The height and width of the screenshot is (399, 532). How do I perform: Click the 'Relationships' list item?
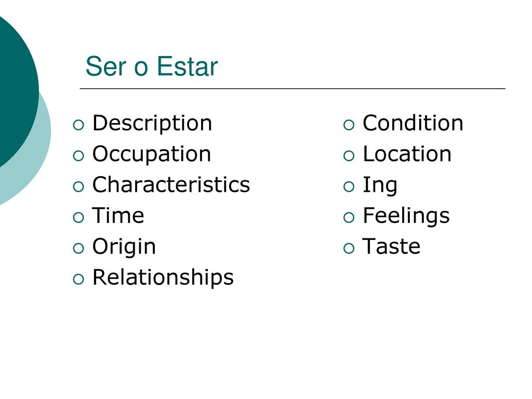pyautogui.click(x=163, y=278)
